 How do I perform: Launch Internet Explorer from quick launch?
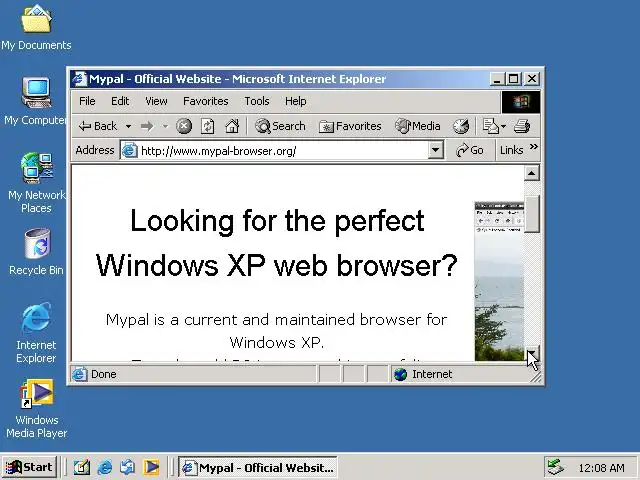click(105, 467)
